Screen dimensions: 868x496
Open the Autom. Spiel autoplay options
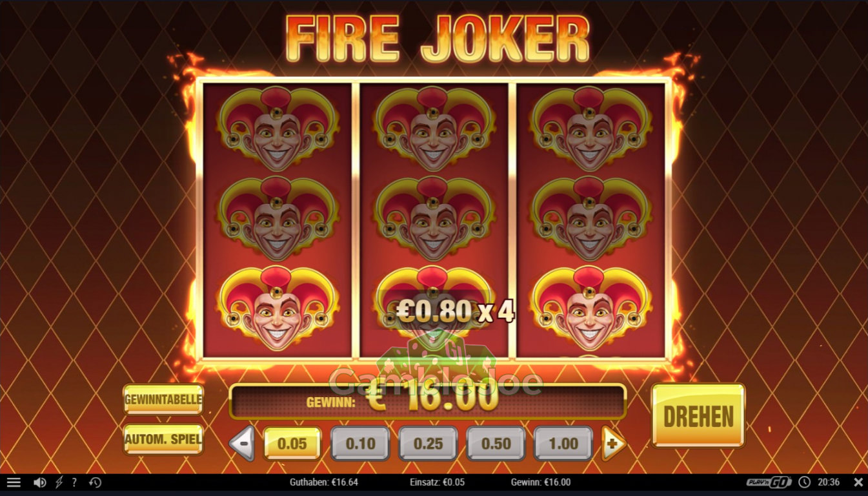point(163,440)
